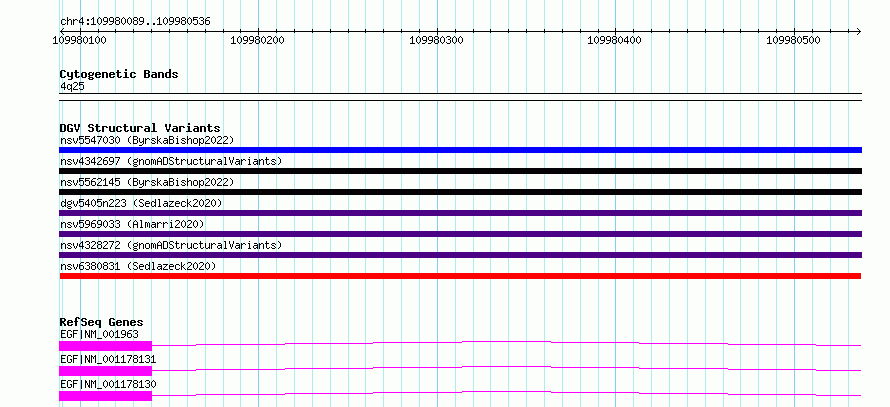This screenshot has width=890, height=407.
Task: Open variant nsv5562145 (ByrskaBishop2022) label
Action: coord(147,182)
